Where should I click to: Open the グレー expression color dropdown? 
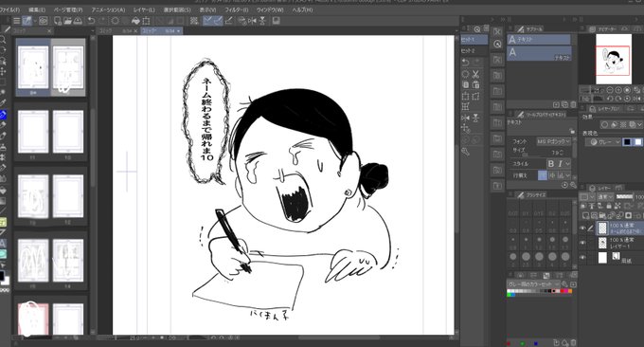click(603, 142)
